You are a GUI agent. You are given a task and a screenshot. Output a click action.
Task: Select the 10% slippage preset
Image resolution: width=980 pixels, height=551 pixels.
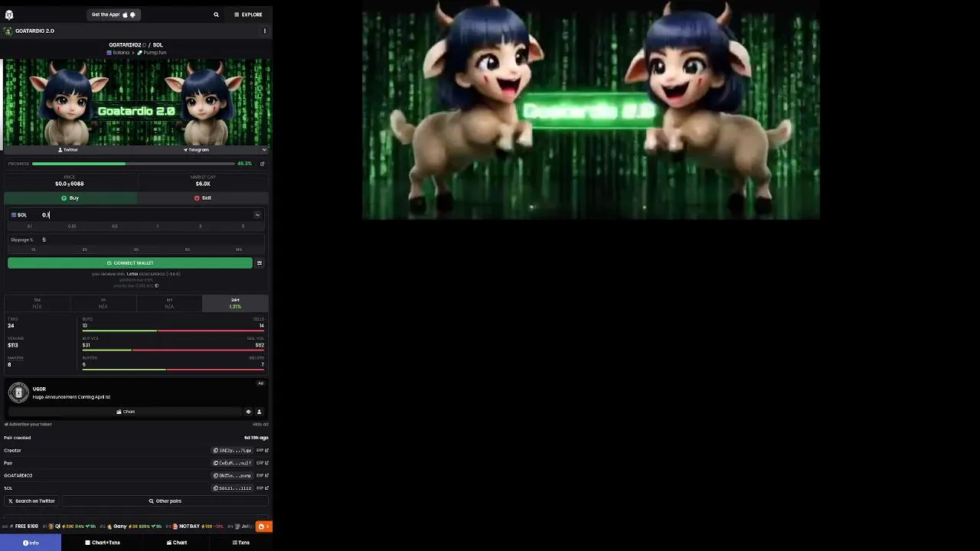tap(239, 249)
